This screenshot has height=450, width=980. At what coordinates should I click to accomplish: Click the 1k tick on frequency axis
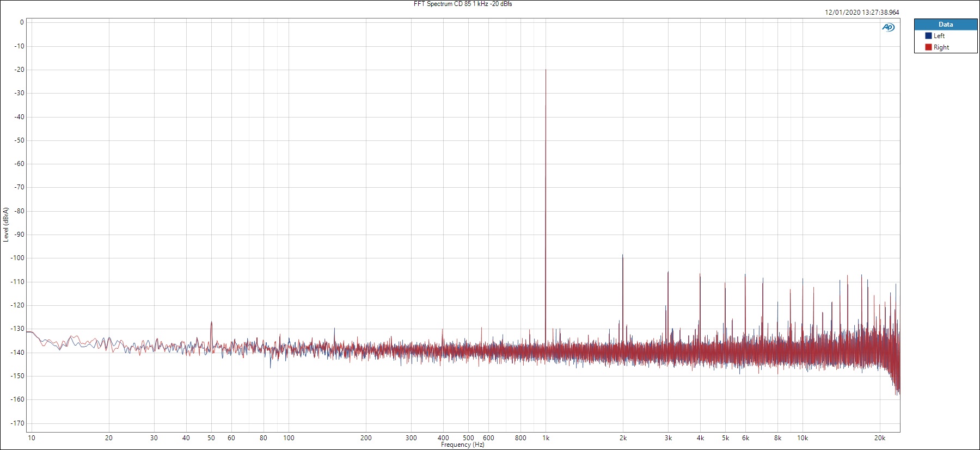pos(546,438)
